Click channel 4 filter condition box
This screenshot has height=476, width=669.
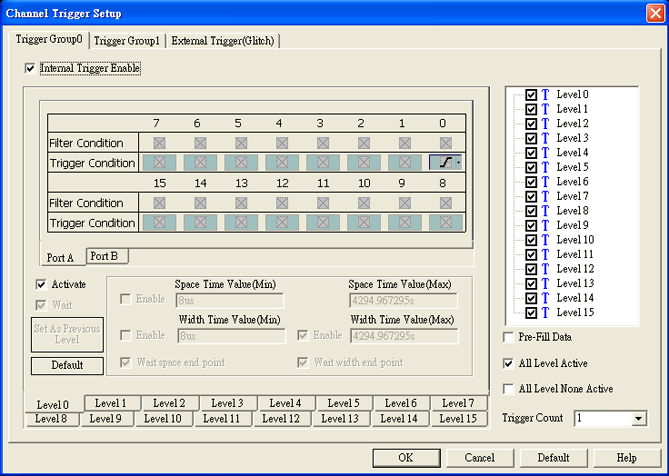[282, 143]
